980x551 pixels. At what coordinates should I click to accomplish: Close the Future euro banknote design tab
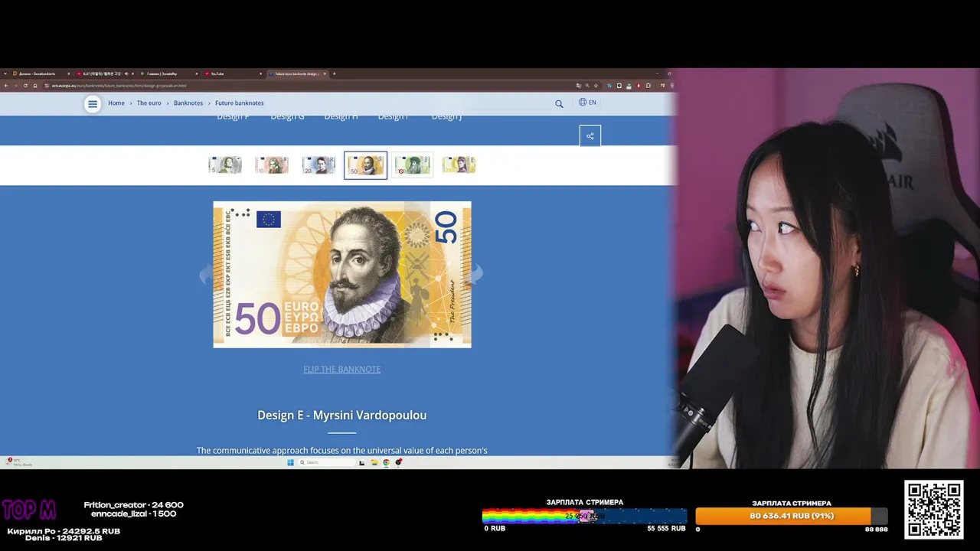click(325, 73)
